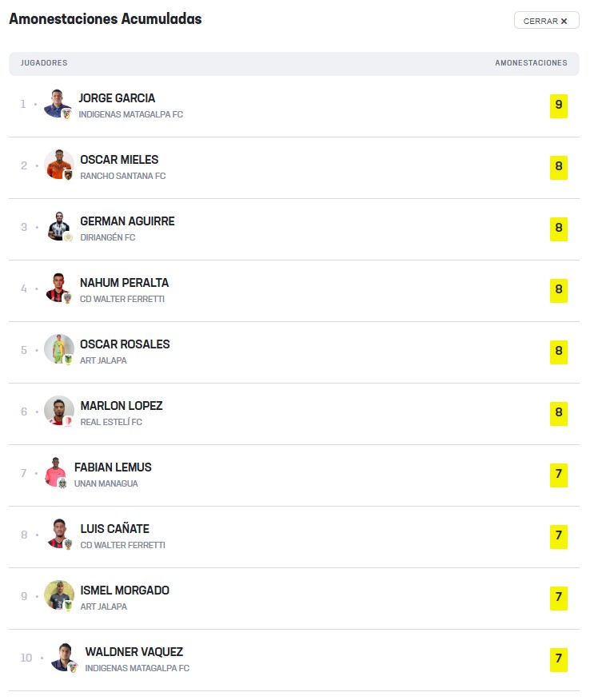Open Fabian Lemus' player photo
The height and width of the screenshot is (700, 598).
click(56, 473)
